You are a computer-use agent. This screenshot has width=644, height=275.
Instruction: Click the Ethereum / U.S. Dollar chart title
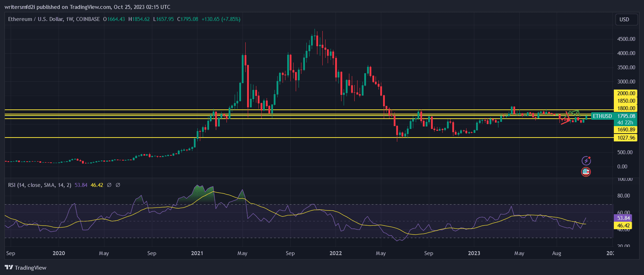pos(54,19)
